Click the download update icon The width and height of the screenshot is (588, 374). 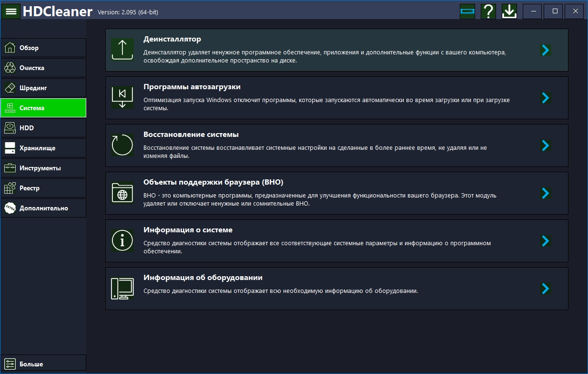pos(509,11)
